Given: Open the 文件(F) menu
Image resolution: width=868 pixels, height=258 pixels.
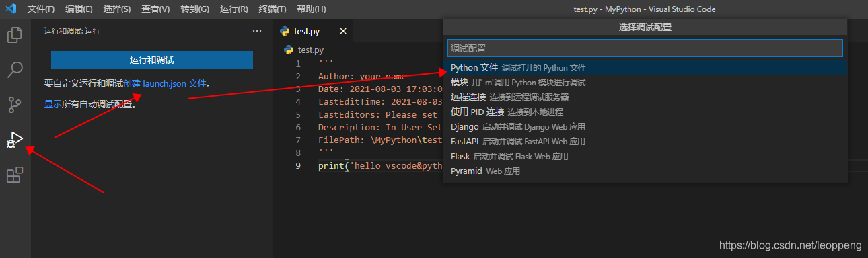Looking at the screenshot, I should [x=41, y=9].
